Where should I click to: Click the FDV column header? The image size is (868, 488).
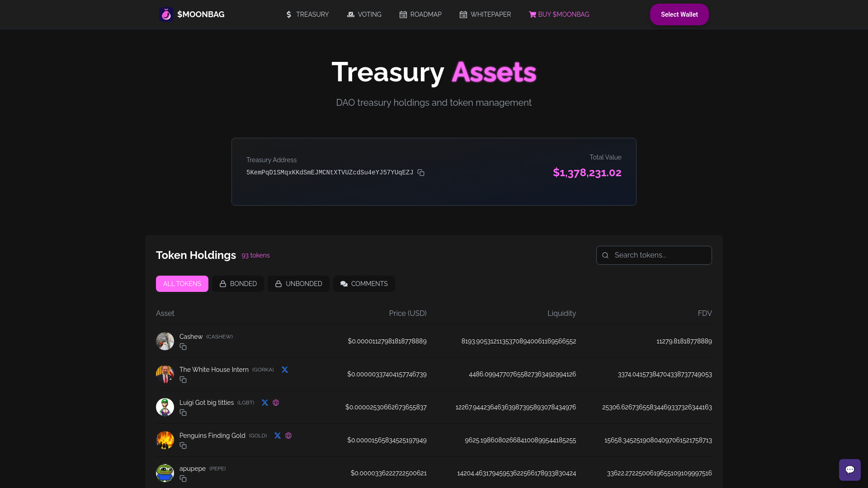coord(705,313)
